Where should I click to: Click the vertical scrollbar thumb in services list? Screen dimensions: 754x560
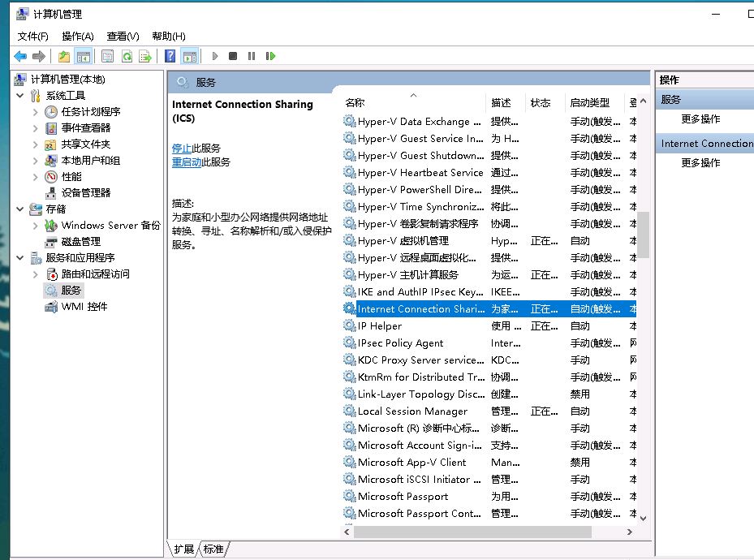click(644, 234)
